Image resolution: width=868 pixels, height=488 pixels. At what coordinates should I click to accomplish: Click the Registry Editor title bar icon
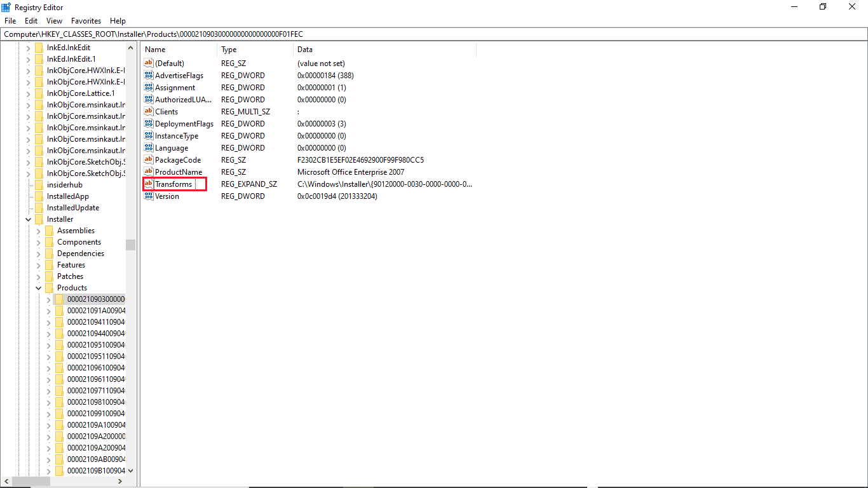(6, 6)
